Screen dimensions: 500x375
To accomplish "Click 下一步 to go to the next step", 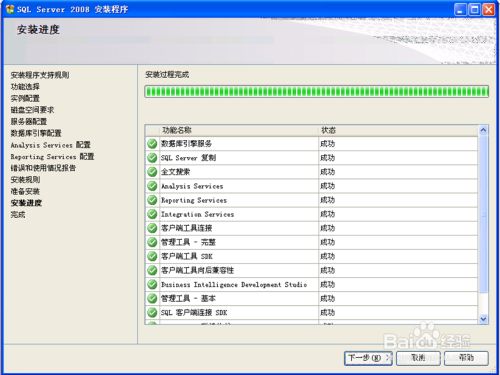I will [368, 358].
